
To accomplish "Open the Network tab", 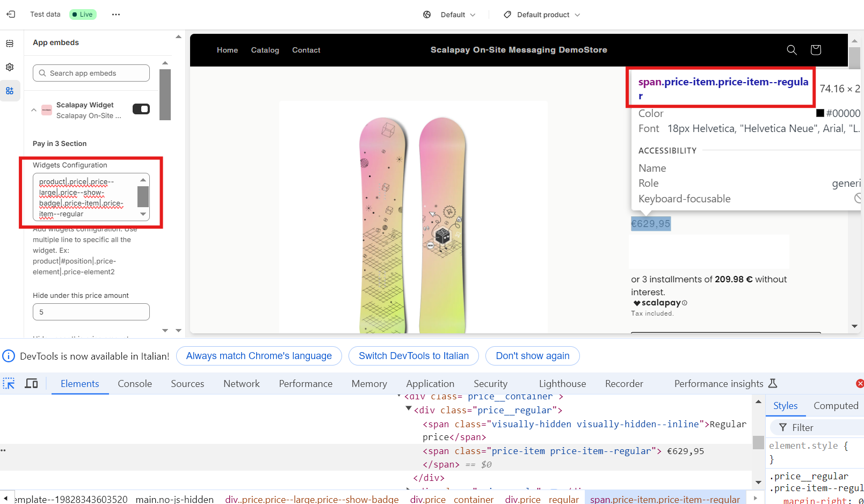I will 242,383.
